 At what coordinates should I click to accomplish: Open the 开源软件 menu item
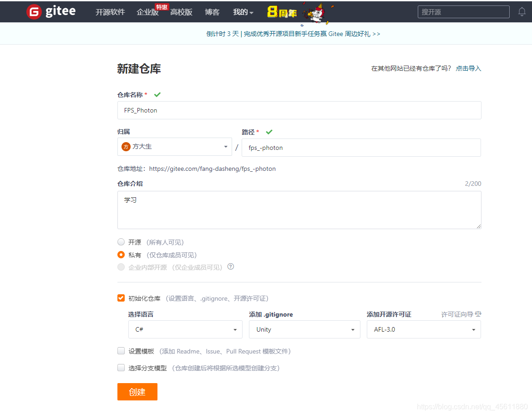[x=110, y=12]
